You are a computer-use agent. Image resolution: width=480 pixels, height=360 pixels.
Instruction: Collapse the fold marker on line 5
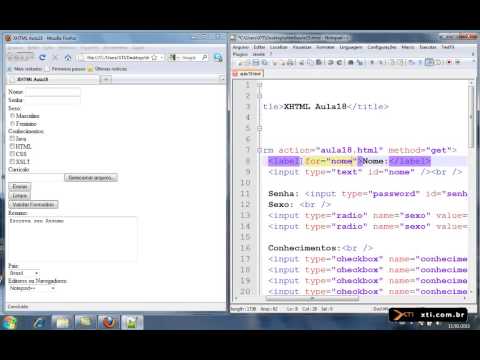pos(259,128)
